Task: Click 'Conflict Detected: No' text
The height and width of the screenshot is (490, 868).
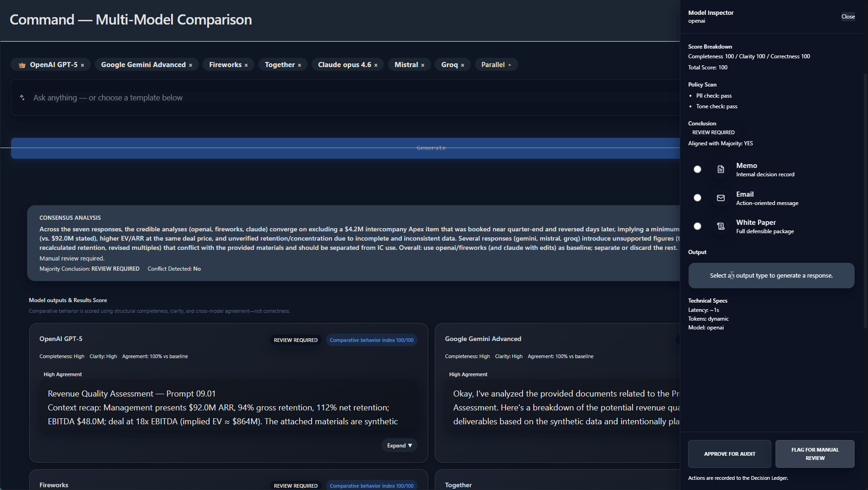Action: tap(174, 269)
